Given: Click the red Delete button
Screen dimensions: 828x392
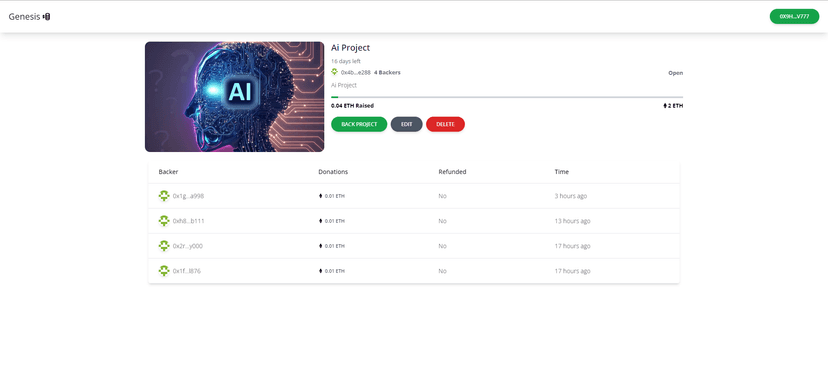Looking at the screenshot, I should pos(445,124).
